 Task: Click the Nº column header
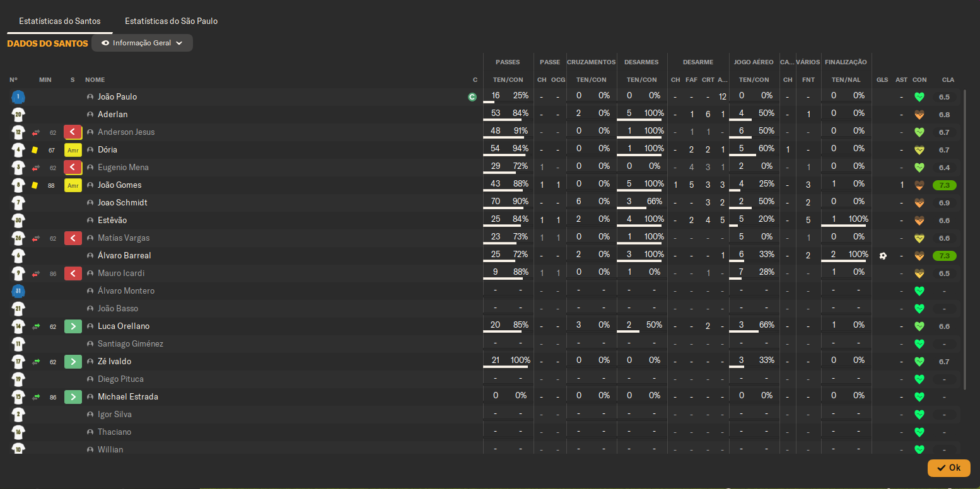click(x=13, y=80)
